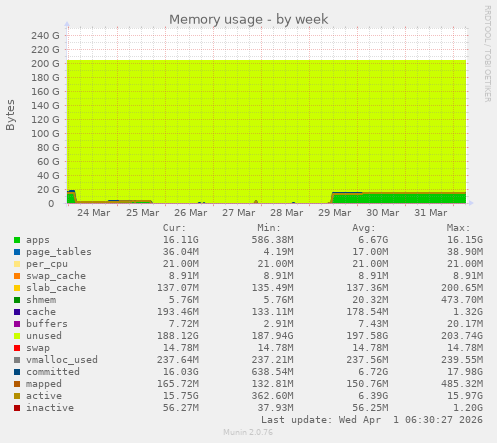The width and height of the screenshot is (497, 443).
Task: Click the 'vmalloc_used' legend label
Action: pyautogui.click(x=62, y=360)
